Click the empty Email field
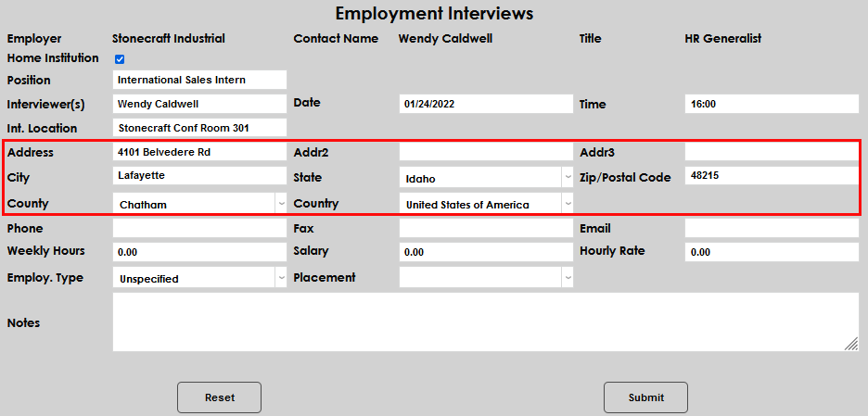868x416 pixels. click(772, 229)
